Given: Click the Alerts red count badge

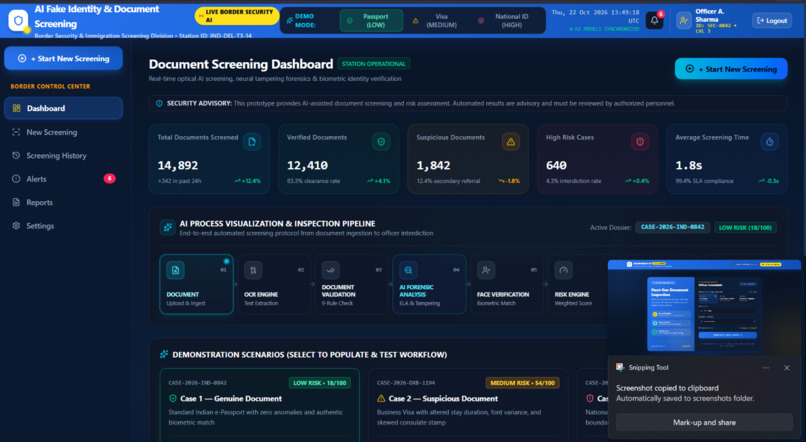Looking at the screenshot, I should click(x=109, y=178).
